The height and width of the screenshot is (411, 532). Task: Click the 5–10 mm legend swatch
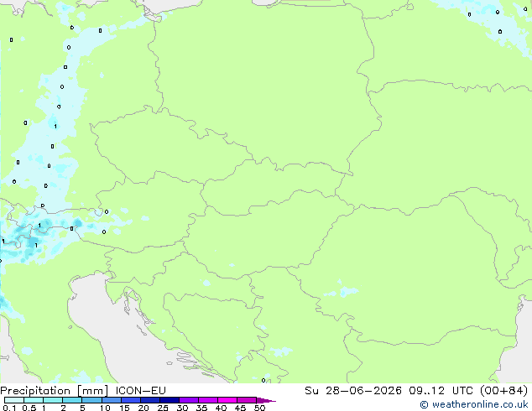point(91,400)
